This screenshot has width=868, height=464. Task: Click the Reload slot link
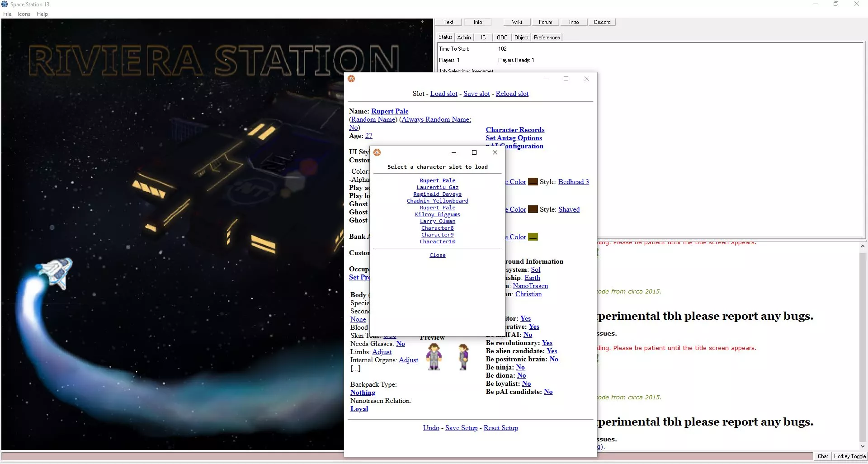click(512, 94)
